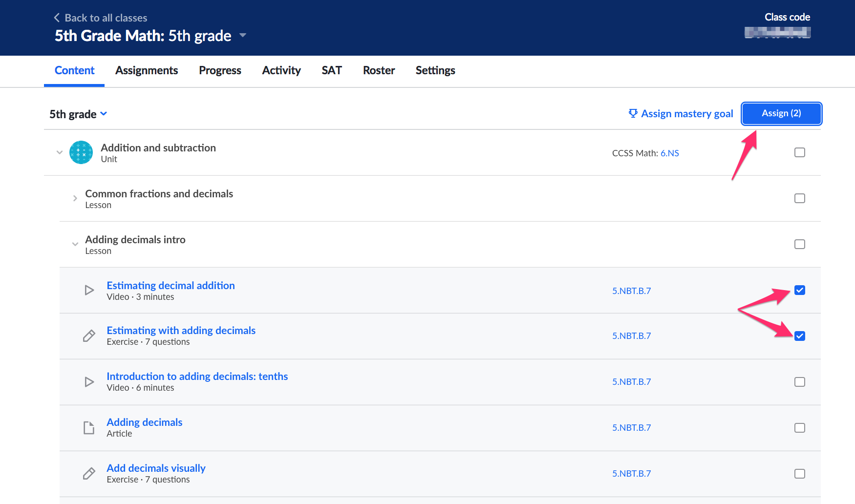Uncheck Estimating with adding decimals checkbox
The width and height of the screenshot is (855, 504).
(800, 336)
